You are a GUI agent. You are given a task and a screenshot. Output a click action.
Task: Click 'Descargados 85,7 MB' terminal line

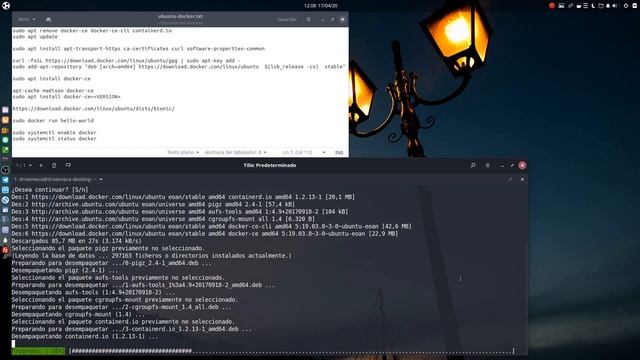coord(76,241)
